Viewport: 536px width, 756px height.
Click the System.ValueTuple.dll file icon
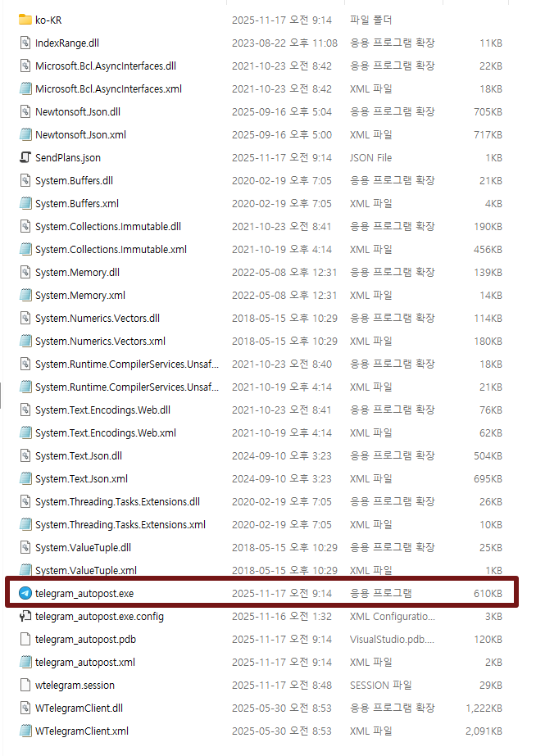[25, 547]
